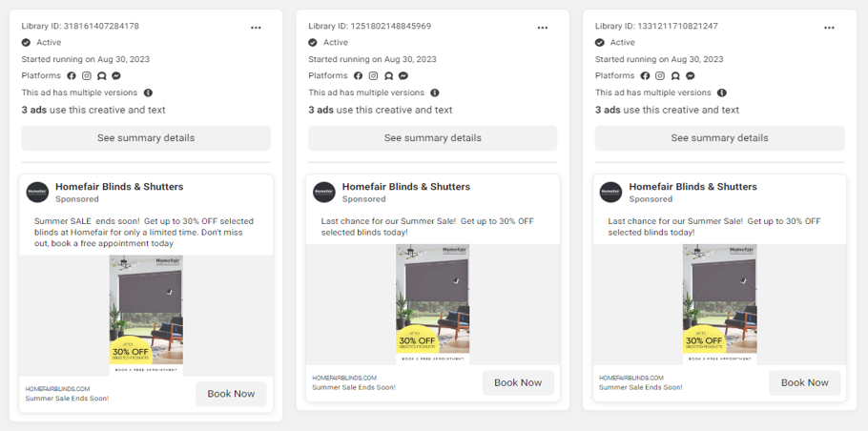Click 'Sponsored' label in ad 1331211710821247
The width and height of the screenshot is (868, 431).
click(x=651, y=199)
